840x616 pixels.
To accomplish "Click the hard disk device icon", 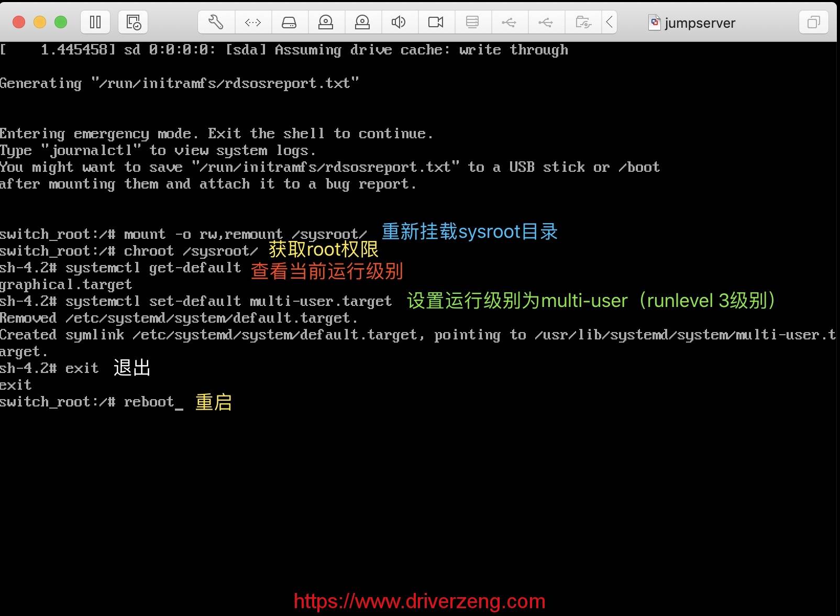I will pos(289,22).
